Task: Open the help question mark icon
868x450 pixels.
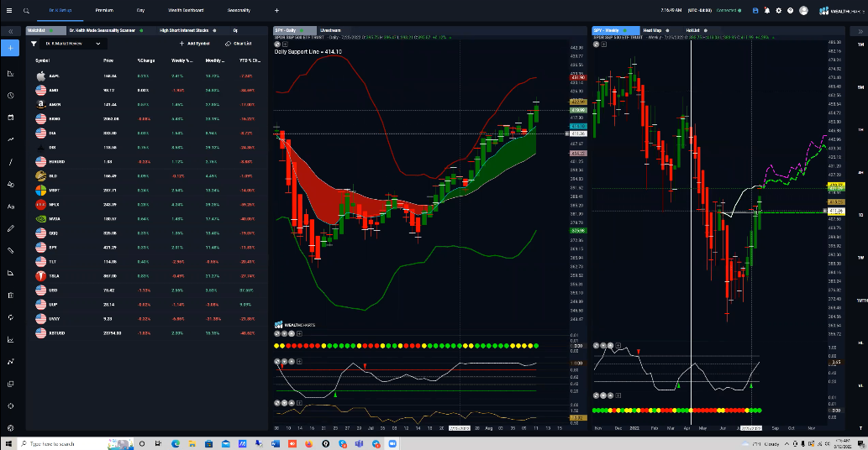Action: 790,11
